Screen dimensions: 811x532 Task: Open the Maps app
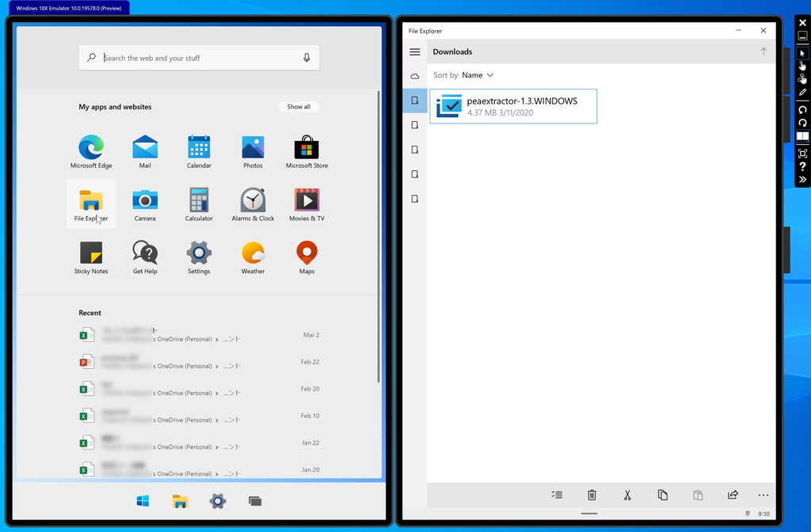pyautogui.click(x=307, y=257)
